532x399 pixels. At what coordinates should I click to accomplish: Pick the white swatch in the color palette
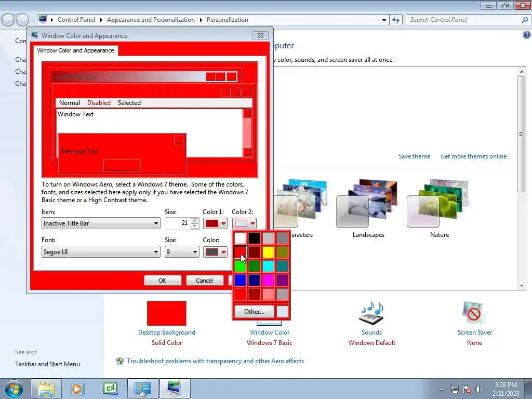tap(240, 238)
